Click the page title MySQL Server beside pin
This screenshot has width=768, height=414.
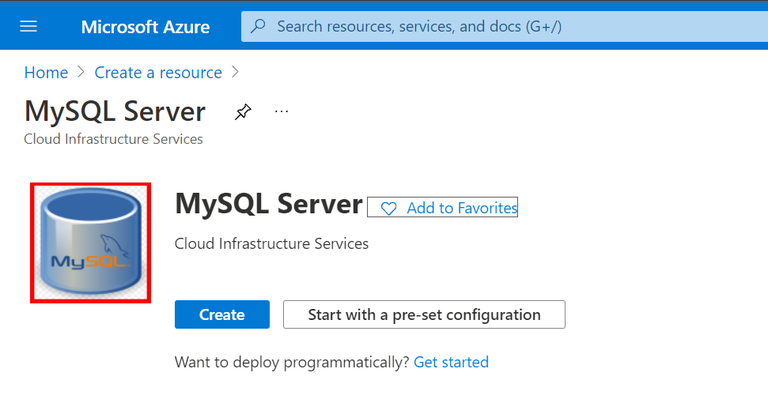[114, 111]
